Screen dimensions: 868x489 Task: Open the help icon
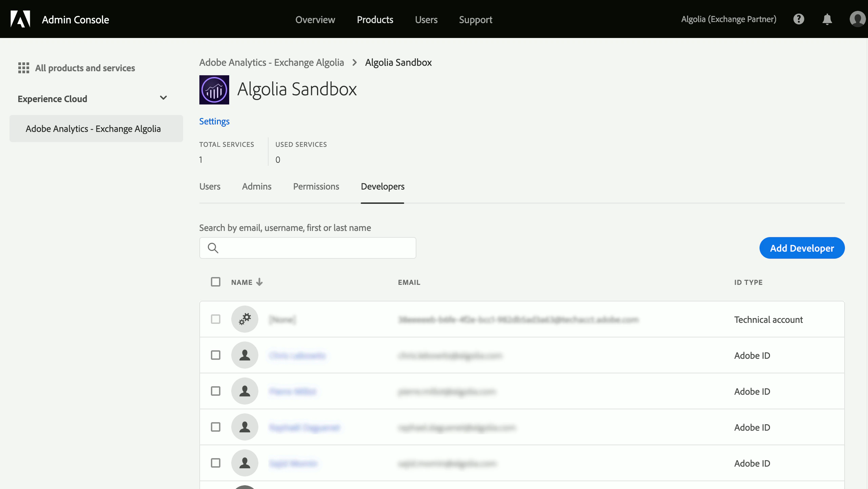coord(799,19)
